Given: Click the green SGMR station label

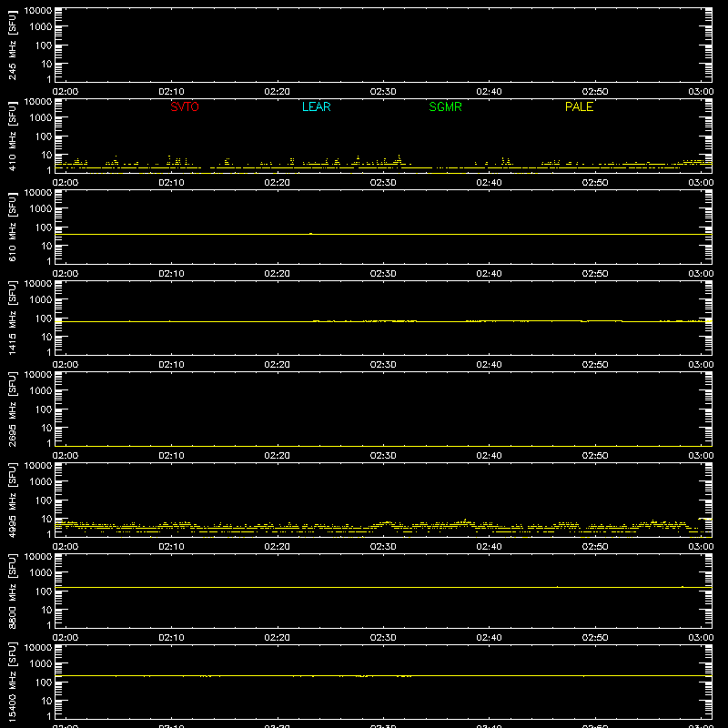Looking at the screenshot, I should click(x=445, y=106).
